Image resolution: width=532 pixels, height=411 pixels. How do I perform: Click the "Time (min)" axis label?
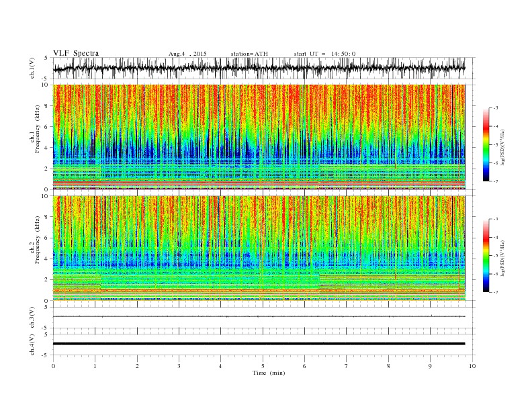point(269,373)
